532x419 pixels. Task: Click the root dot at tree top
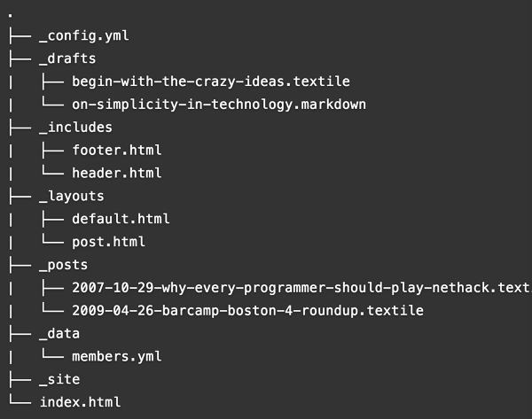11,15
